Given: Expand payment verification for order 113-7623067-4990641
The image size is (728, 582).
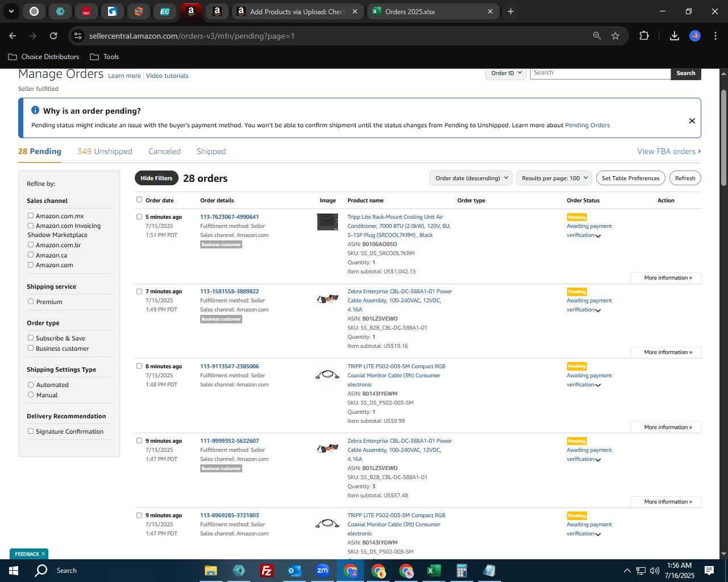Looking at the screenshot, I should coord(598,236).
